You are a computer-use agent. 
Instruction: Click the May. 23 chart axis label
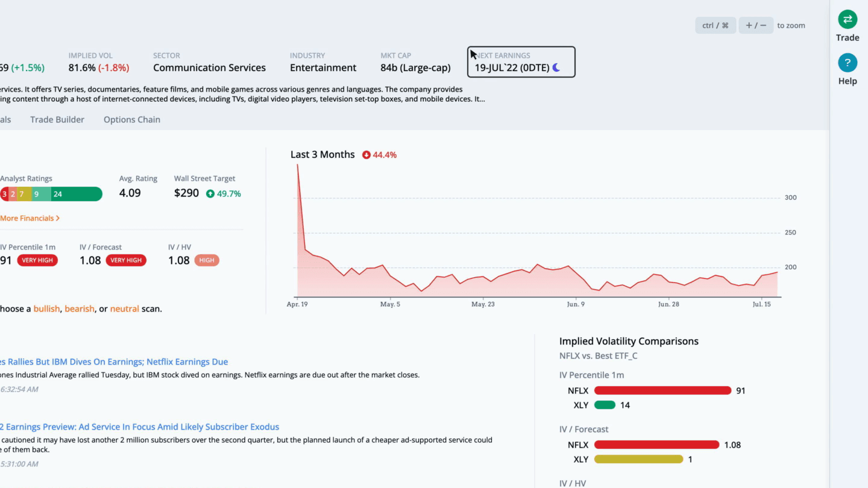(483, 304)
